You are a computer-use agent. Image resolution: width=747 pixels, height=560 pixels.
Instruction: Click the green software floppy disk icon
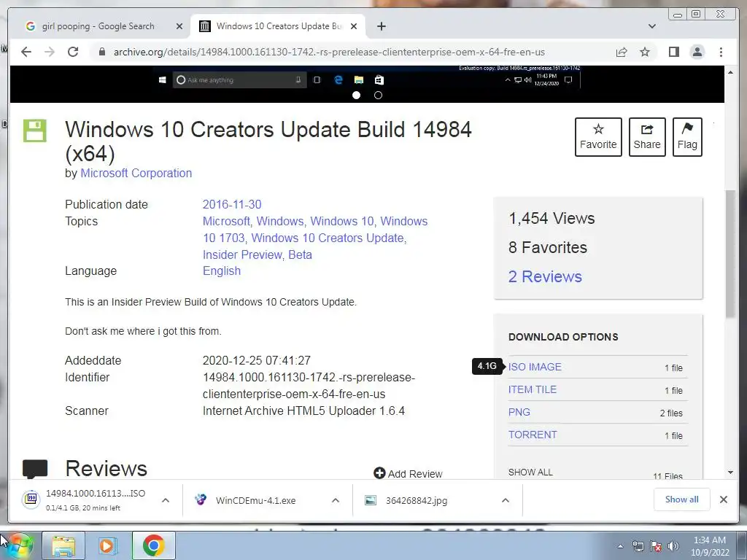click(x=35, y=131)
